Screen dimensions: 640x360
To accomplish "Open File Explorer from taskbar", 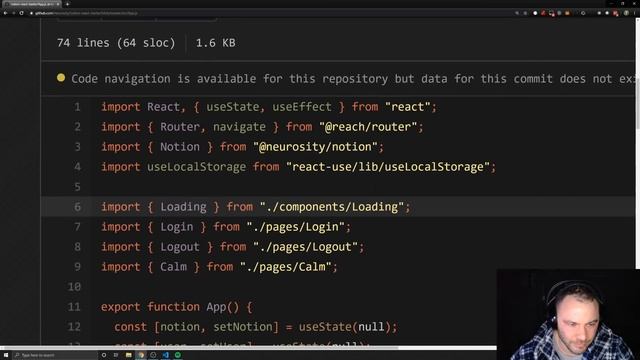I will [x=129, y=355].
